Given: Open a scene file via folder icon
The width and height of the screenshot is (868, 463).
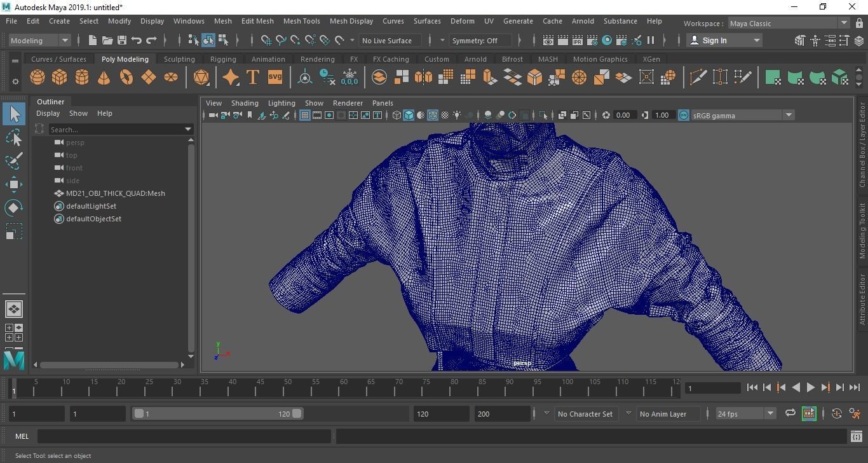Looking at the screenshot, I should 107,41.
